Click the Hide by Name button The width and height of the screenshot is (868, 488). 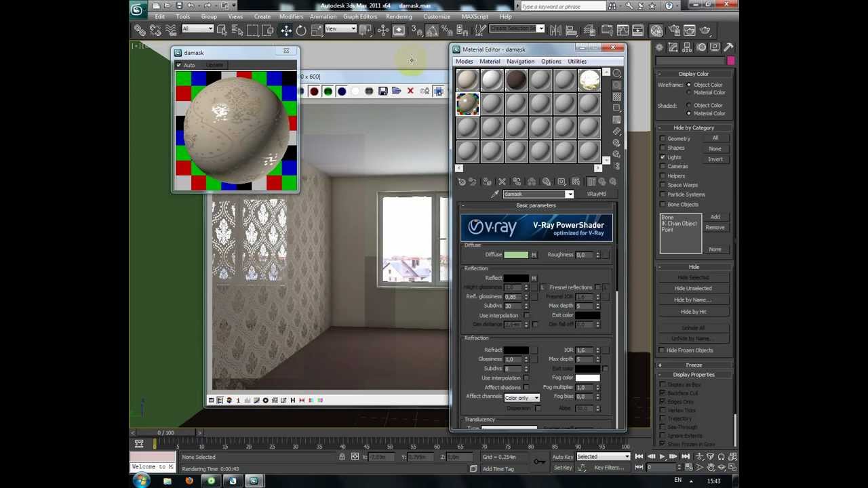(694, 300)
